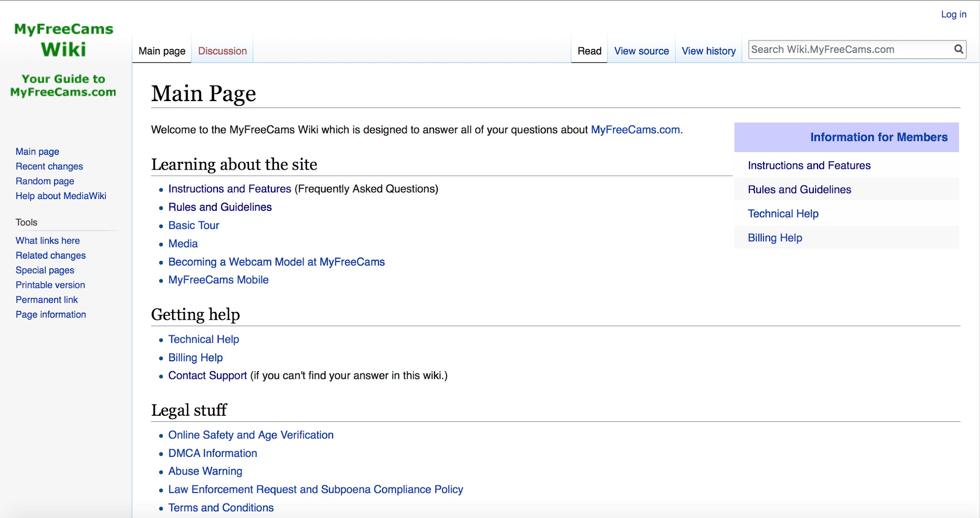This screenshot has height=518, width=980.
Task: Open Related changes tool link
Action: pos(51,255)
